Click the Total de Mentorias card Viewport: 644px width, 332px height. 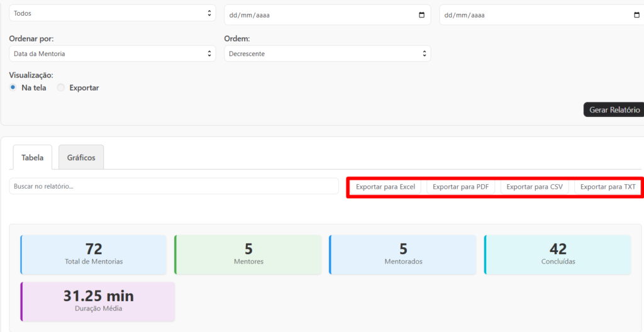pyautogui.click(x=94, y=255)
